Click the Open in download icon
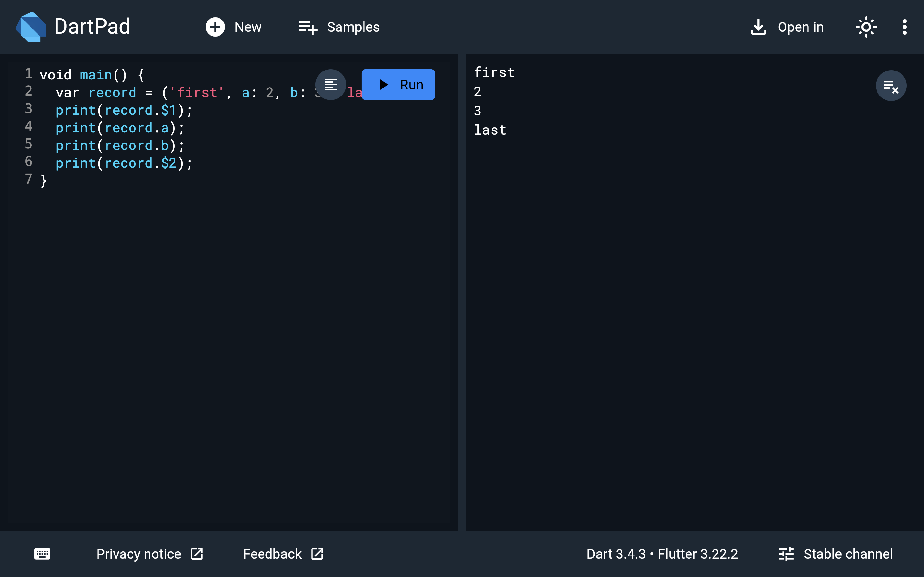 click(x=758, y=27)
